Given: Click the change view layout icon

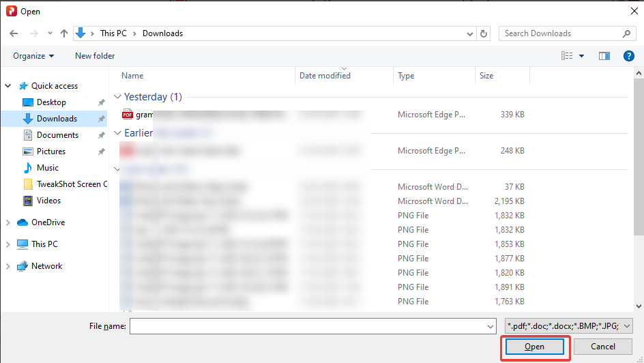Looking at the screenshot, I should [567, 56].
